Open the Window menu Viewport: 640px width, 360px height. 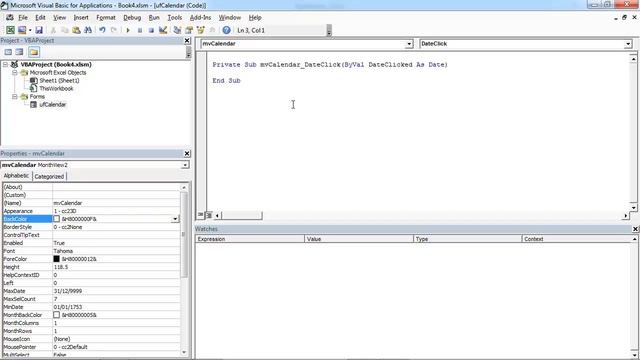[x=230, y=18]
